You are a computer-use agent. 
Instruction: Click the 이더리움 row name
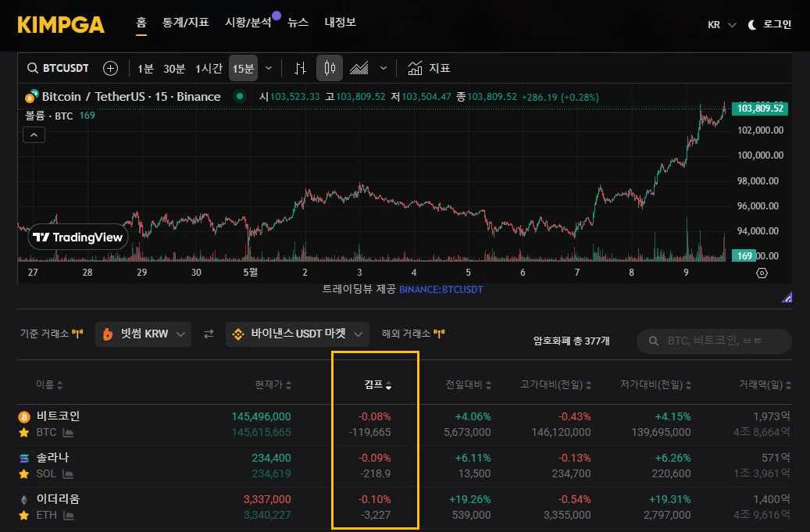click(58, 498)
